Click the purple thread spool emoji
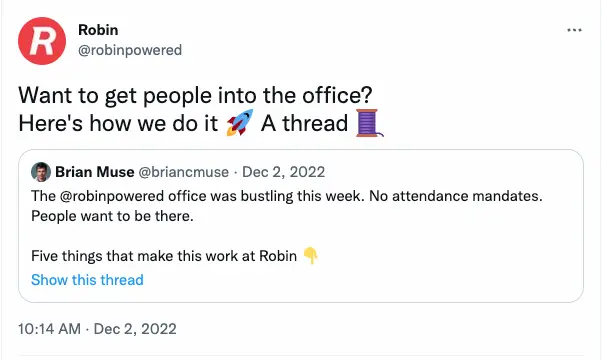This screenshot has height=360, width=602. tap(369, 123)
